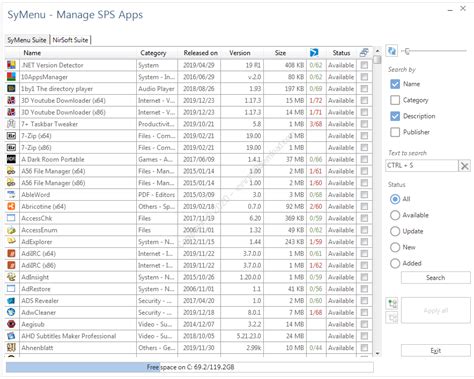Select the All status radio button
Screen dimensions: 474x379
pos(395,199)
